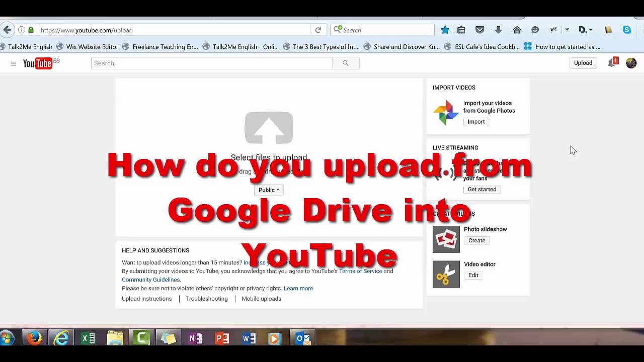644x362 pixels.
Task: Click the tan notebook extension icon
Action: coord(608,30)
